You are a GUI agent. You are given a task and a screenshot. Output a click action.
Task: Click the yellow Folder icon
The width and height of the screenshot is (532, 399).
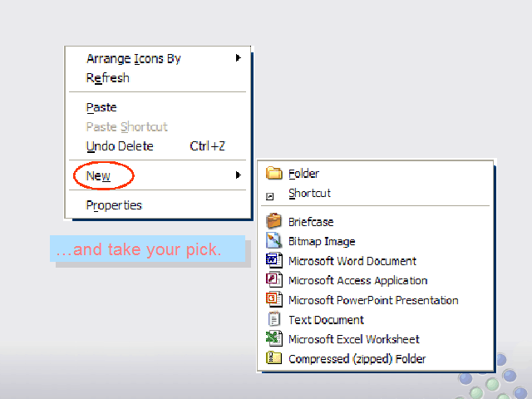click(273, 174)
